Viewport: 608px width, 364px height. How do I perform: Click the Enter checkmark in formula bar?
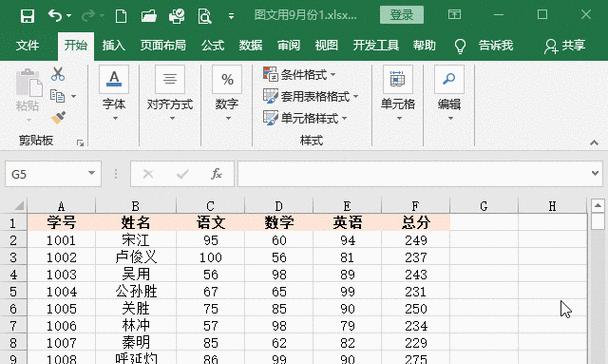(182, 174)
